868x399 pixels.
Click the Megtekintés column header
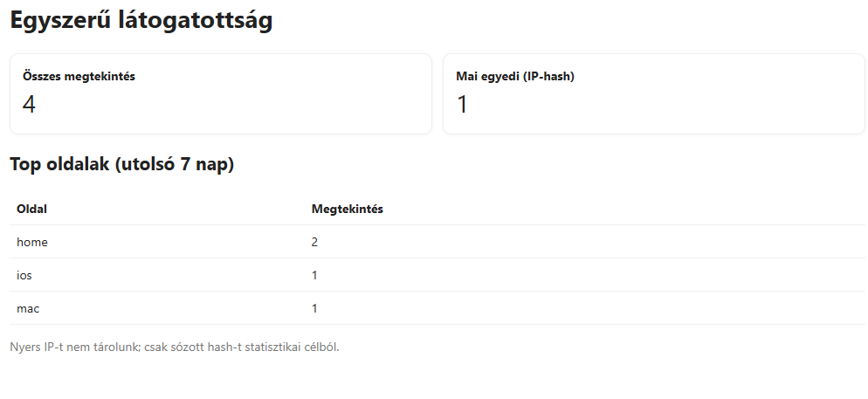pos(348,209)
